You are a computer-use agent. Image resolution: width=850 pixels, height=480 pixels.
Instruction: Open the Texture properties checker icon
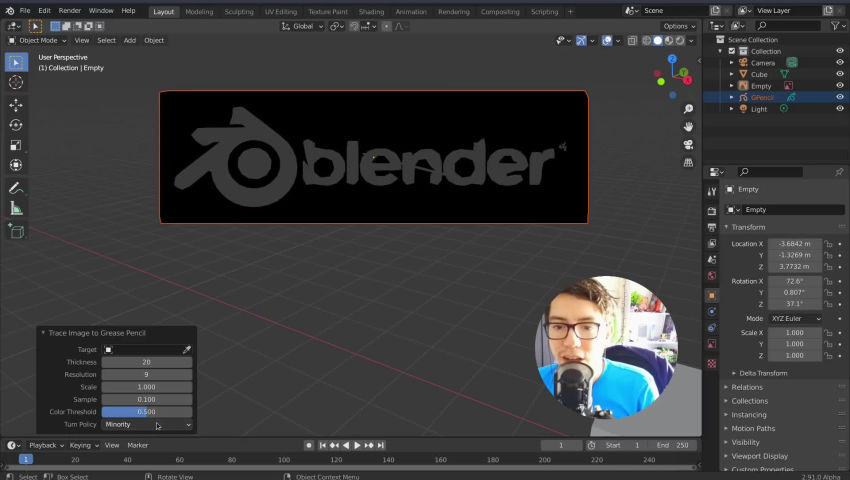pyautogui.click(x=712, y=363)
